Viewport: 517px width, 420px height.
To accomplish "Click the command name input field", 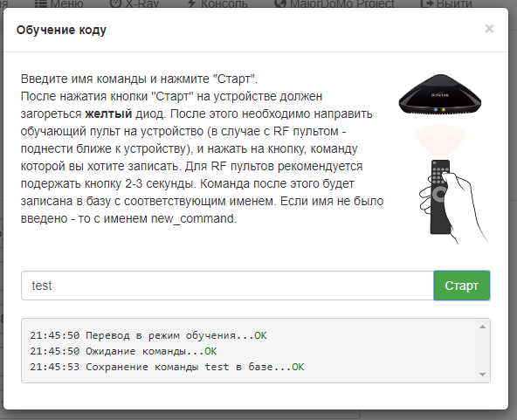I will point(228,286).
